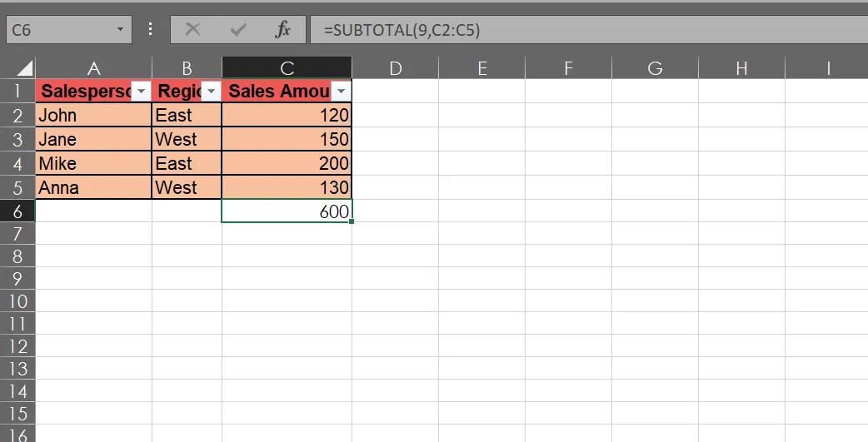The width and height of the screenshot is (868, 442).
Task: Select the cell containing Jane
Action: pos(93,139)
